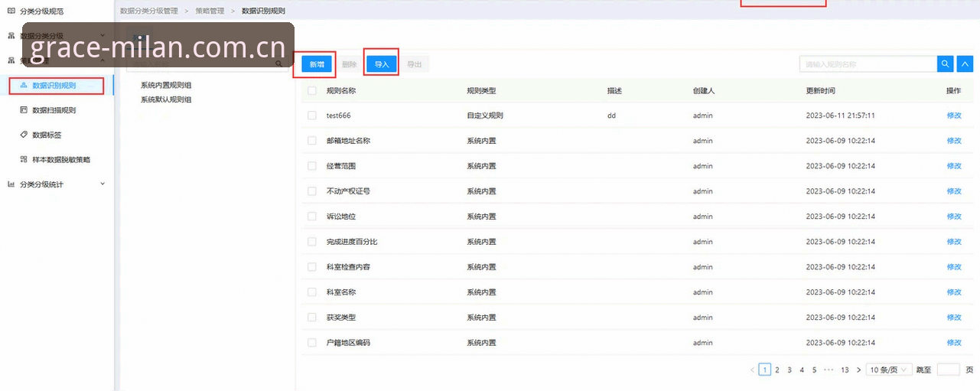
Task: Check the 经营范围 row checkbox
Action: (x=311, y=166)
